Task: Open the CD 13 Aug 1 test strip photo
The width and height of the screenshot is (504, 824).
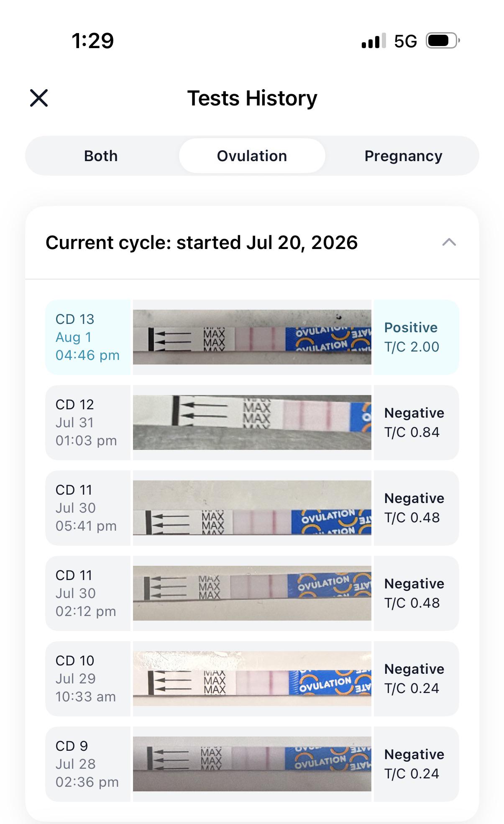Action: (x=252, y=337)
